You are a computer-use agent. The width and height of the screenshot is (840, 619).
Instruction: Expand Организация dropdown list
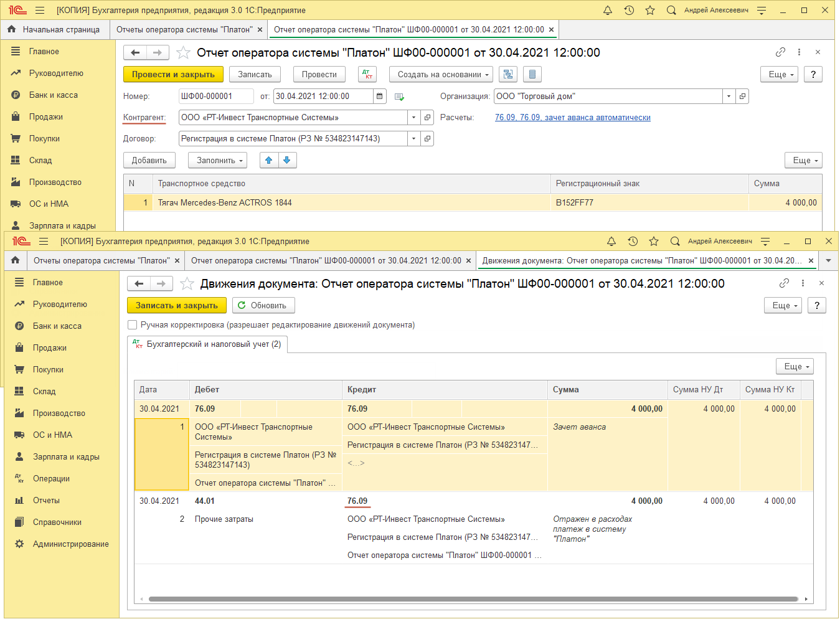coord(729,96)
